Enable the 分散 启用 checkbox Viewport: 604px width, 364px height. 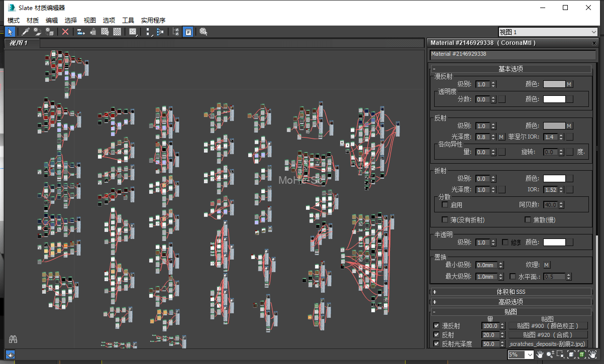coord(444,205)
